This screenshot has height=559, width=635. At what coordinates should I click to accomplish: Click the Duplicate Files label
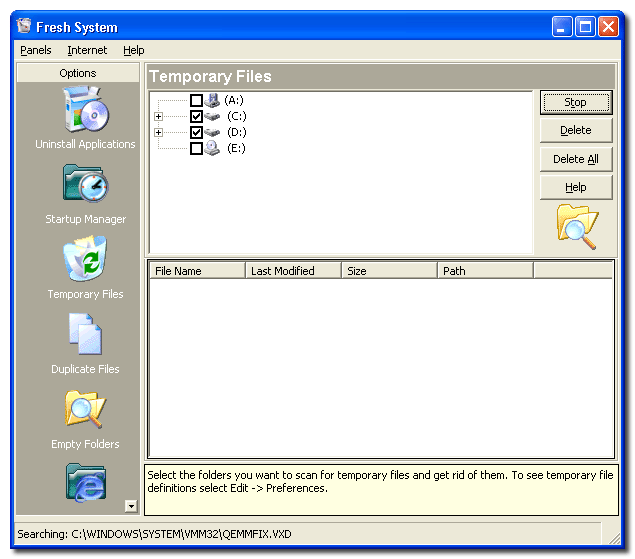point(85,369)
